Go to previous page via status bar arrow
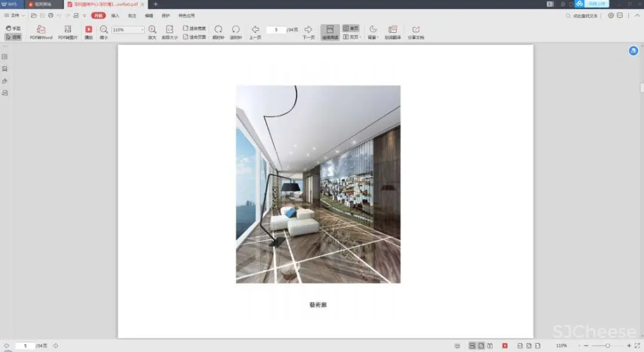 (x=6, y=346)
